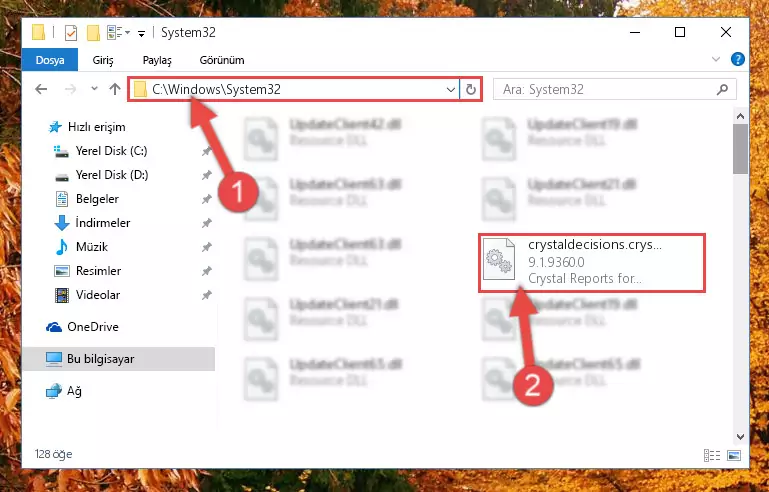Refresh the System32 folder view

470,89
